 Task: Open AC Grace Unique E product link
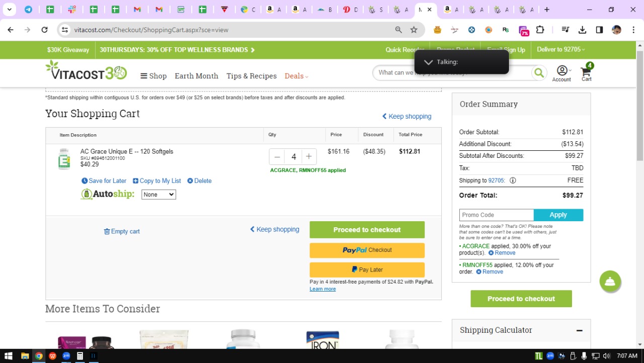127,151
